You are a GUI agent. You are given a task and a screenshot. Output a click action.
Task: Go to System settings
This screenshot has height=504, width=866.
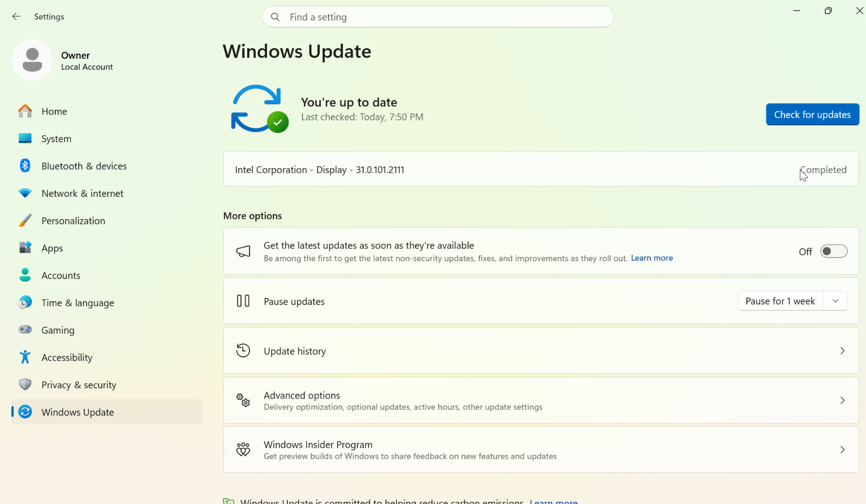107,139
